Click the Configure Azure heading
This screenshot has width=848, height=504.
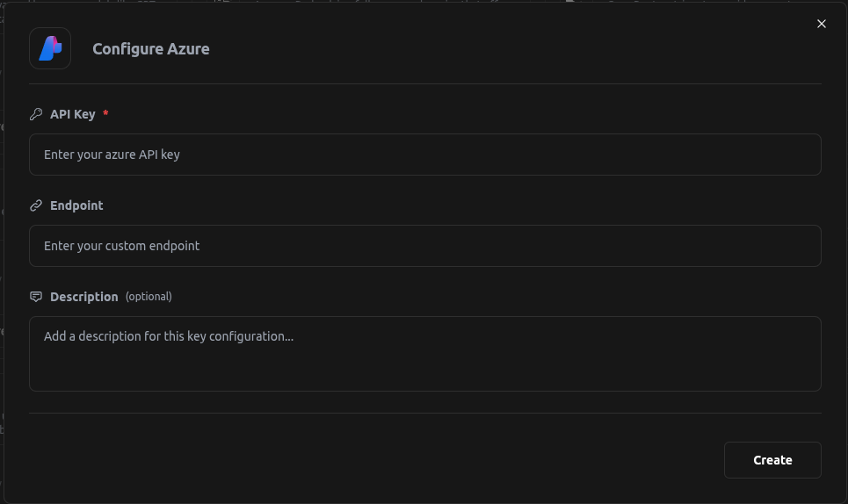coord(151,49)
